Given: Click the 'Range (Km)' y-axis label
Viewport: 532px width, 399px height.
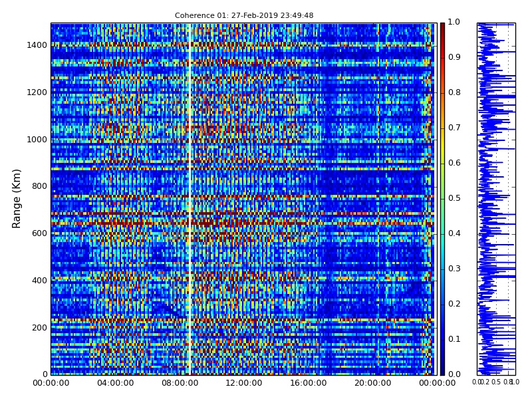Looking at the screenshot, I should tap(16, 199).
